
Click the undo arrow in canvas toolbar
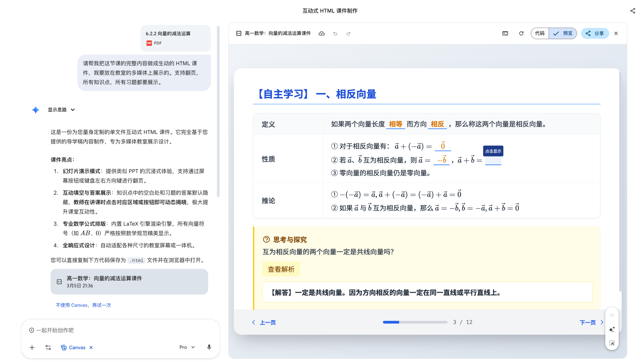[x=335, y=34]
